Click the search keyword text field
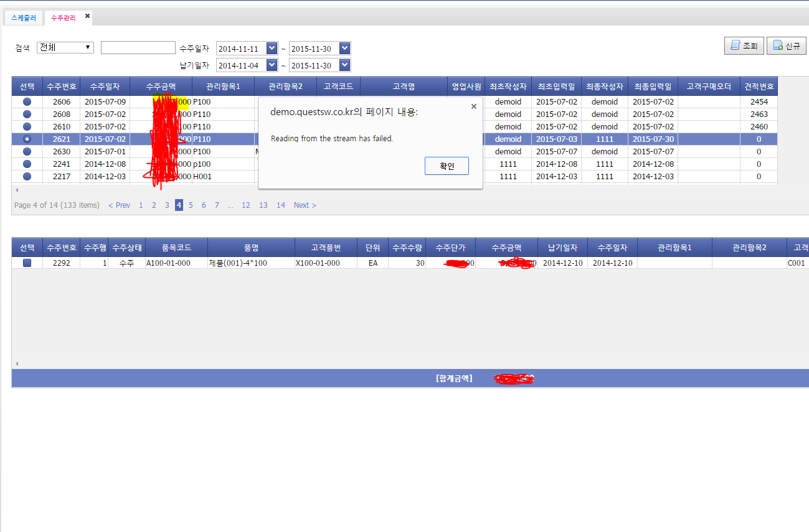Viewport: 809px width, 532px height. (x=138, y=48)
